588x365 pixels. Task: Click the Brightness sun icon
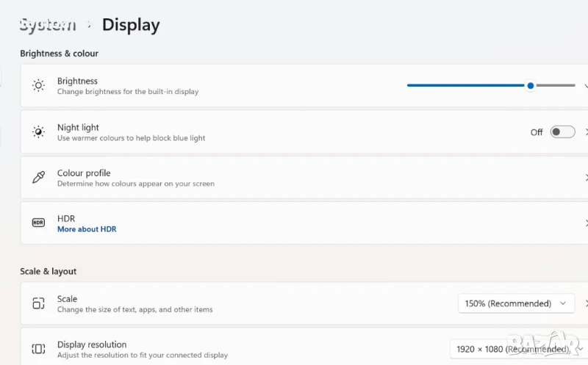[38, 86]
